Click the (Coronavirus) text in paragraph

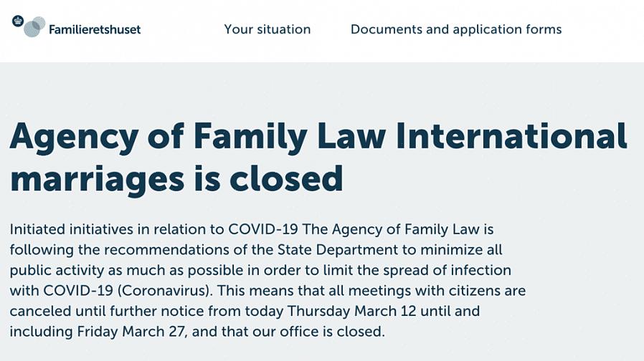click(x=163, y=292)
